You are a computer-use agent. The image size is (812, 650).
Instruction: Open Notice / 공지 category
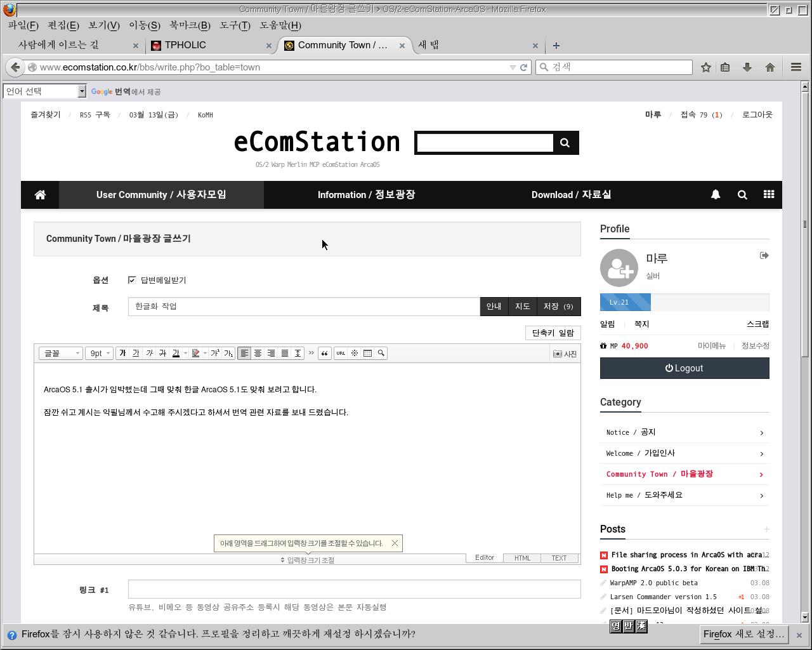pos(684,432)
